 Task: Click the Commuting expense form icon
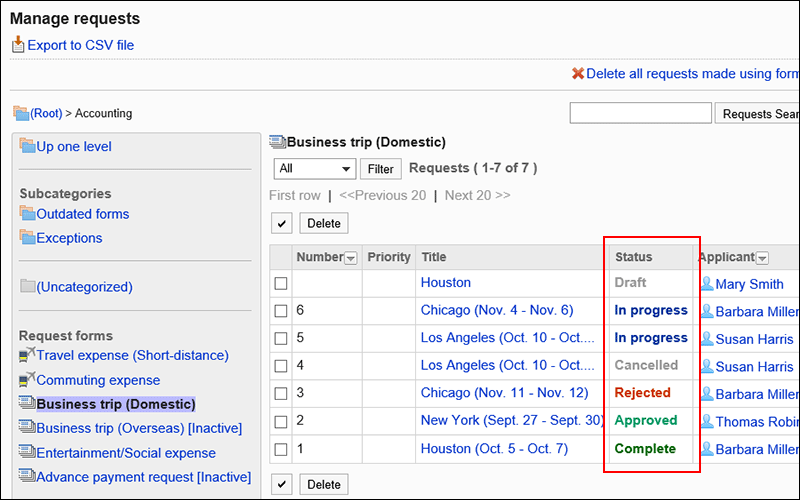[27, 379]
